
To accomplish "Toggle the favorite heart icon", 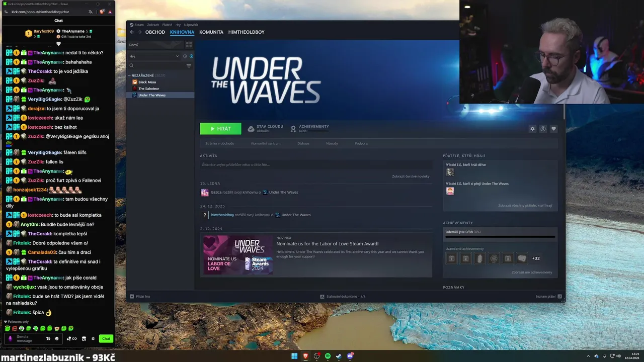I will coord(553,129).
